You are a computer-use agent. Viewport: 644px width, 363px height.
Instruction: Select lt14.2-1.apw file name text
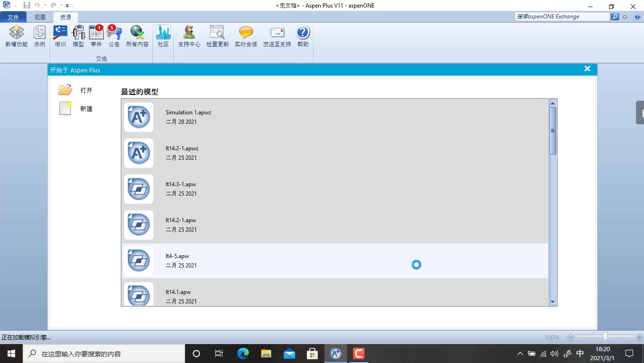181,220
